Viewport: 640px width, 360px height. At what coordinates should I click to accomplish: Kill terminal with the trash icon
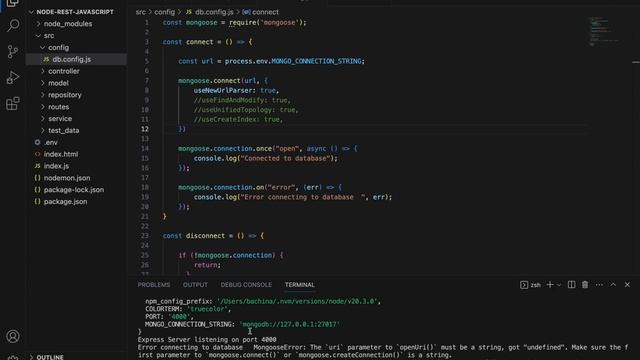tap(585, 284)
